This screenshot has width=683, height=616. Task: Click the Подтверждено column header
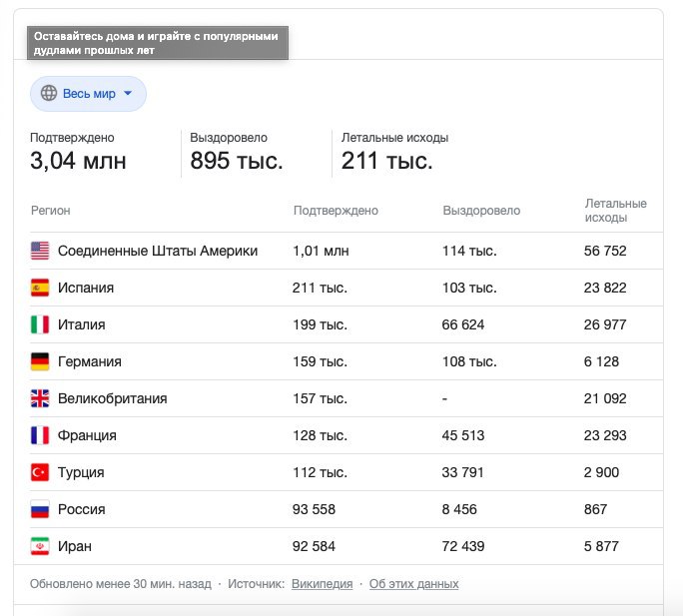click(336, 211)
